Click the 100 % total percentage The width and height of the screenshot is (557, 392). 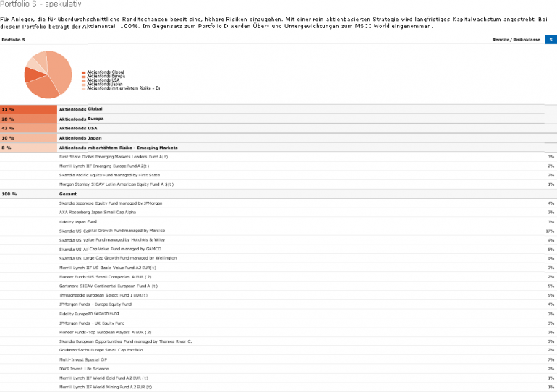pyautogui.click(x=9, y=195)
